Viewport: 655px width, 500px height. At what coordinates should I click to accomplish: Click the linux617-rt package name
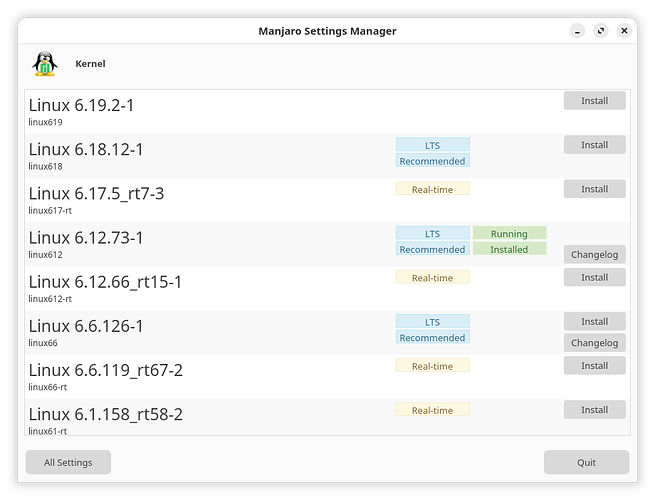50,211
